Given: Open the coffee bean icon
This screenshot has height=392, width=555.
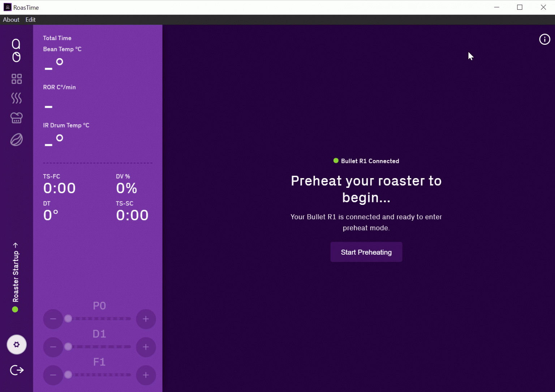Looking at the screenshot, I should [x=17, y=139].
